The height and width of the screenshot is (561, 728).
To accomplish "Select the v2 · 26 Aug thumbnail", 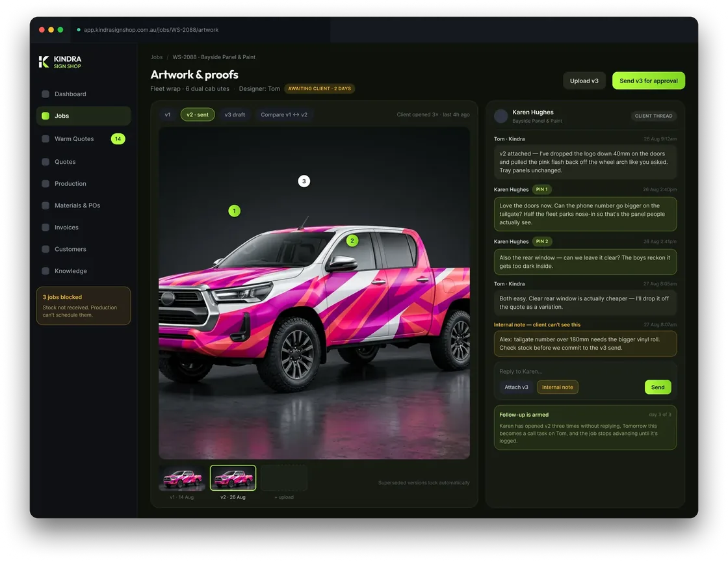I will coord(233,478).
